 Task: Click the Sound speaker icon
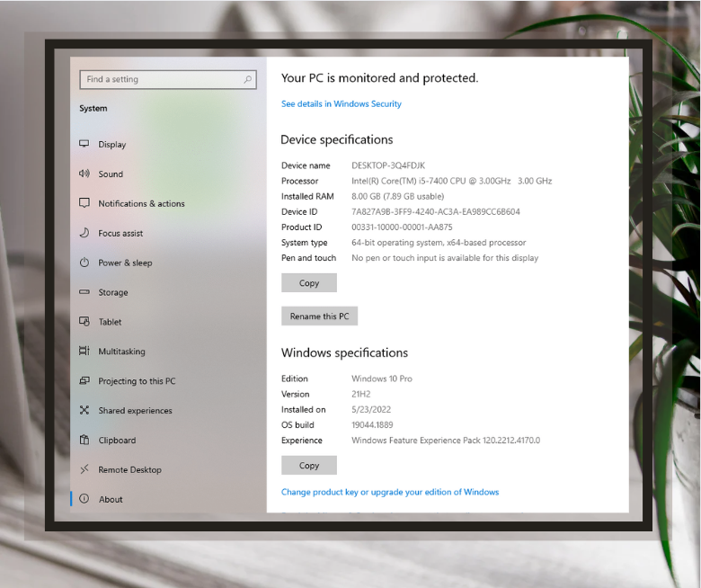pyautogui.click(x=84, y=174)
